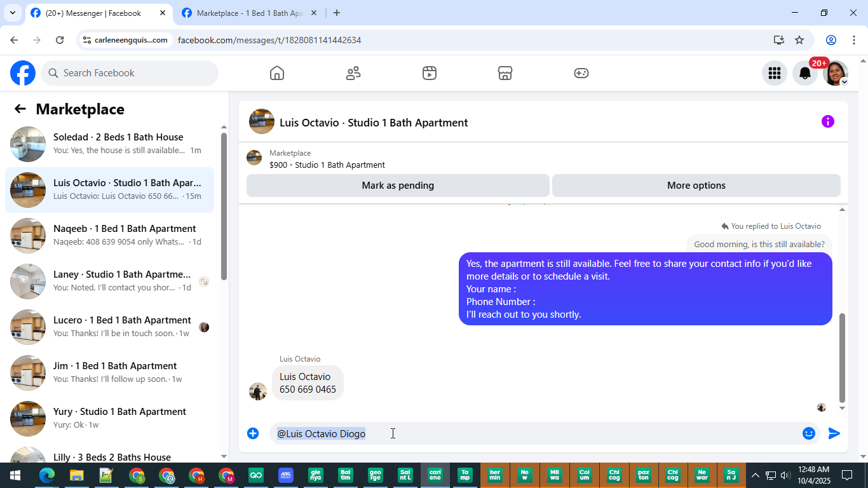
Task: Launch Microsoft Edge from the taskbar
Action: 46,475
